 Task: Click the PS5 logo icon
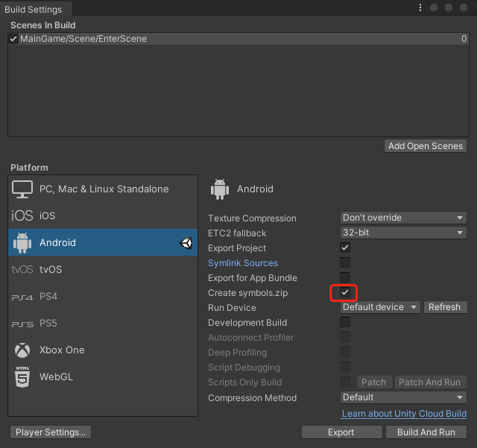(22, 324)
